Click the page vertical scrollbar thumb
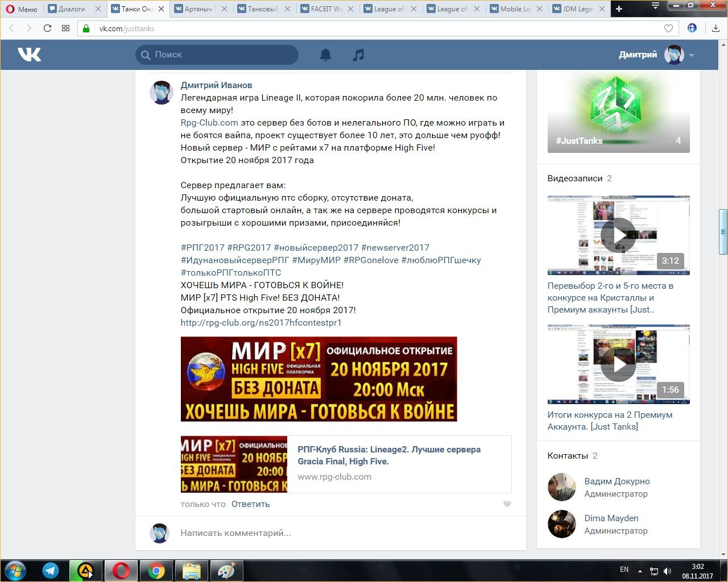This screenshot has width=728, height=582. pos(723,232)
